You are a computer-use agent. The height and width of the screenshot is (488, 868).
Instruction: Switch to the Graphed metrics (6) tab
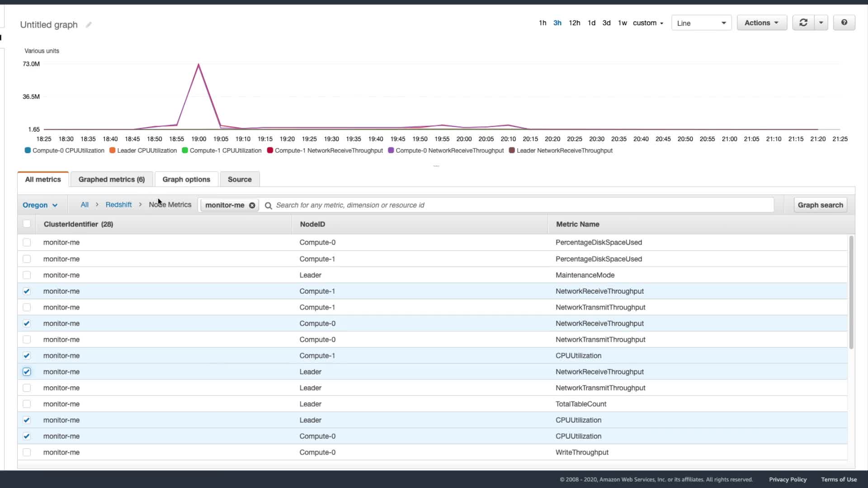point(111,179)
